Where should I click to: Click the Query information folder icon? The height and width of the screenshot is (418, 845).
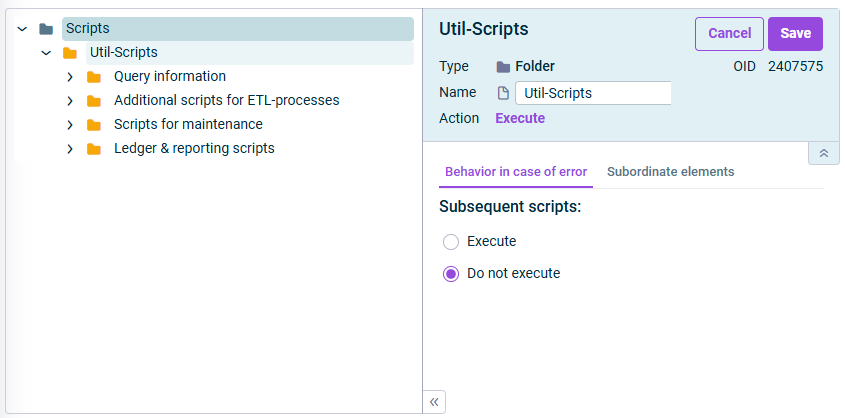[94, 77]
